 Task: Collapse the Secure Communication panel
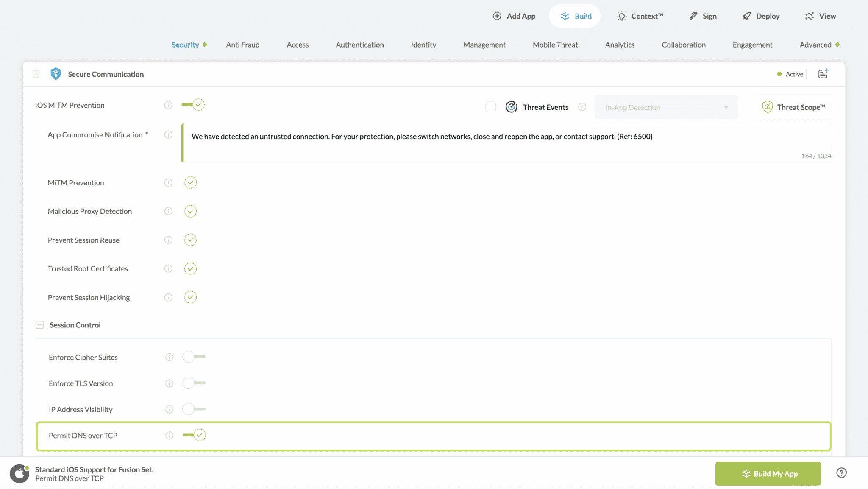(x=36, y=74)
